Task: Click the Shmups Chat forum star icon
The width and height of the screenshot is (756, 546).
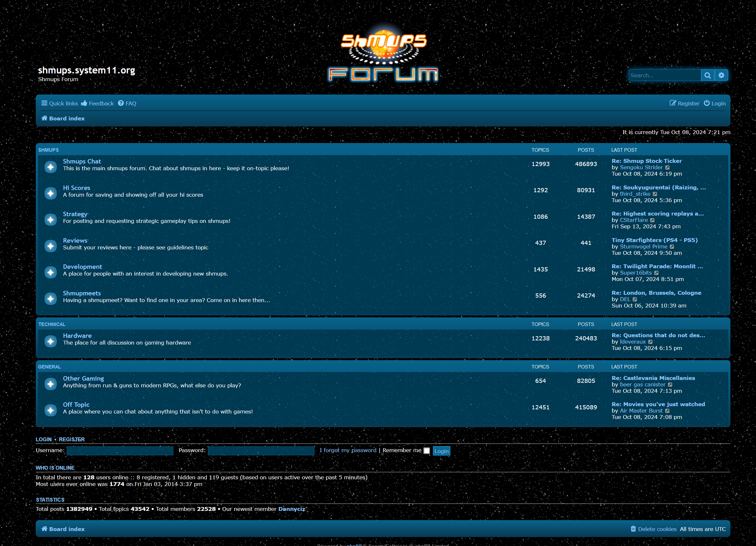Action: point(51,167)
